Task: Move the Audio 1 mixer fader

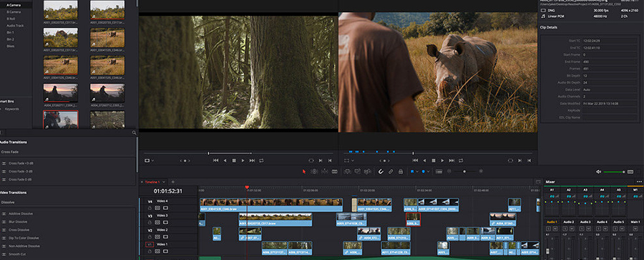Action: coord(547,251)
